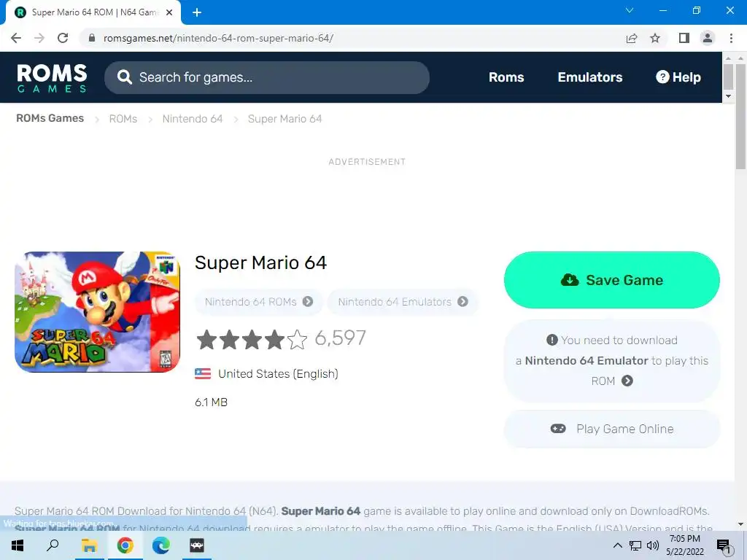This screenshot has height=560, width=747.
Task: Click the United States (English) text
Action: coord(278,374)
